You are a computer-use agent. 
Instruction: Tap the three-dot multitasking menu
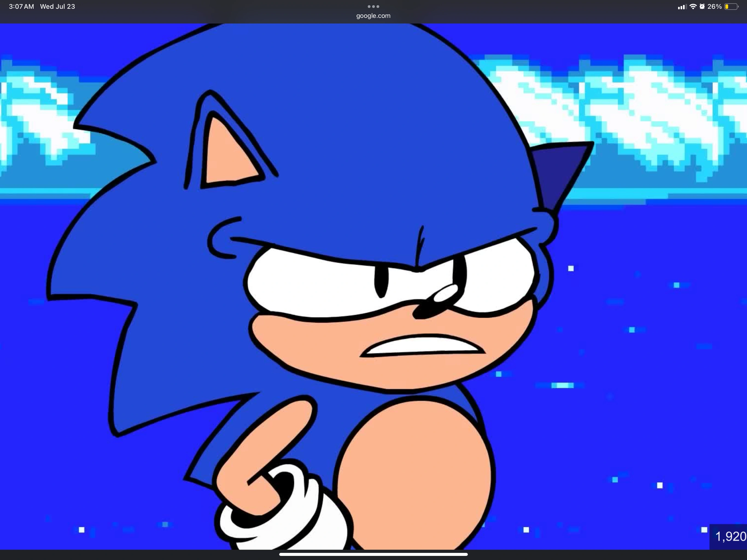click(x=373, y=6)
